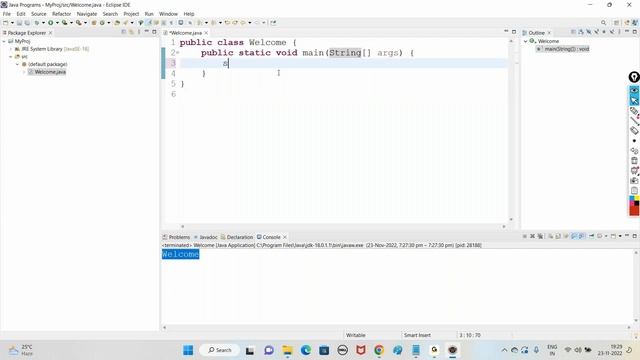Toggle Link with Editor in Package Explorer
The width and height of the screenshot is (640, 360).
pyautogui.click(x=131, y=32)
